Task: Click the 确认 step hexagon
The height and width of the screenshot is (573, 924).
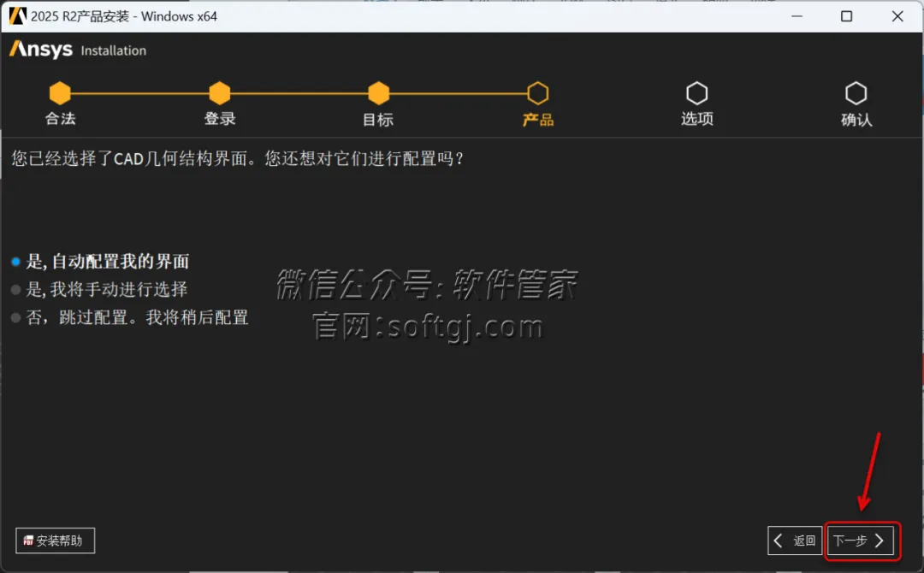Action: [856, 93]
